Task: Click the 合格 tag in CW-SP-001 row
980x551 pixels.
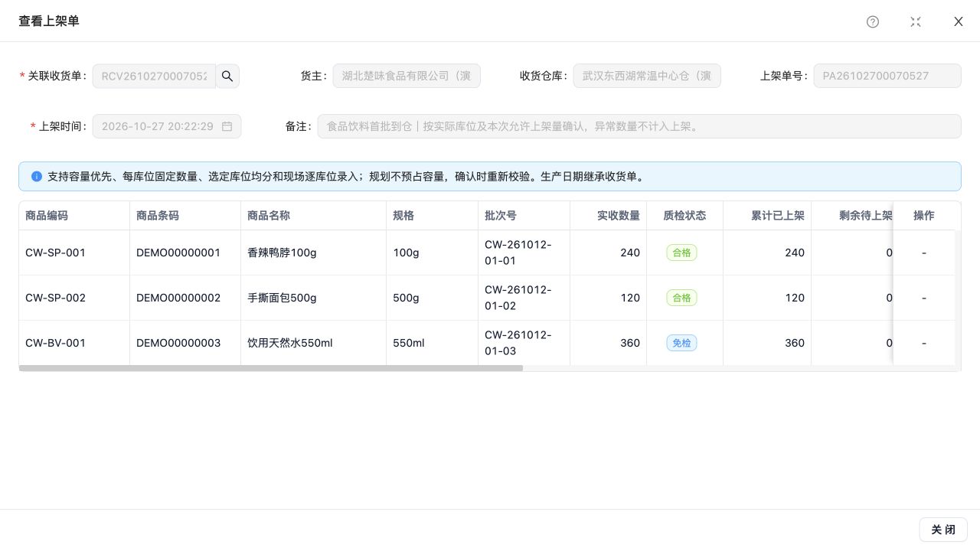Action: click(681, 253)
